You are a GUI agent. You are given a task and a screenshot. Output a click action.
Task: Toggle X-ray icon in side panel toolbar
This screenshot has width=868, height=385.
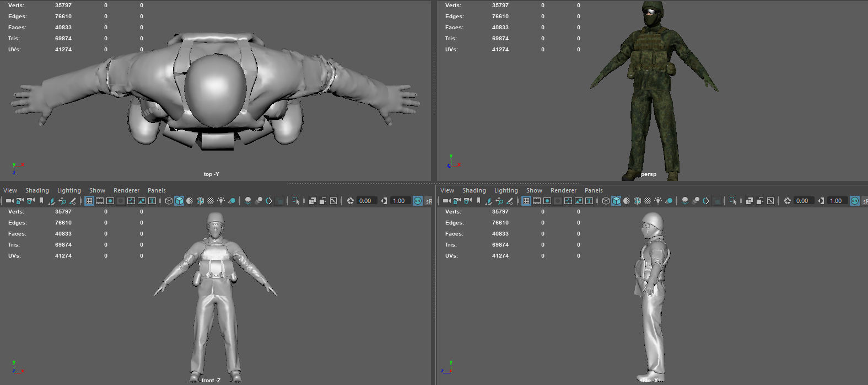coord(750,201)
